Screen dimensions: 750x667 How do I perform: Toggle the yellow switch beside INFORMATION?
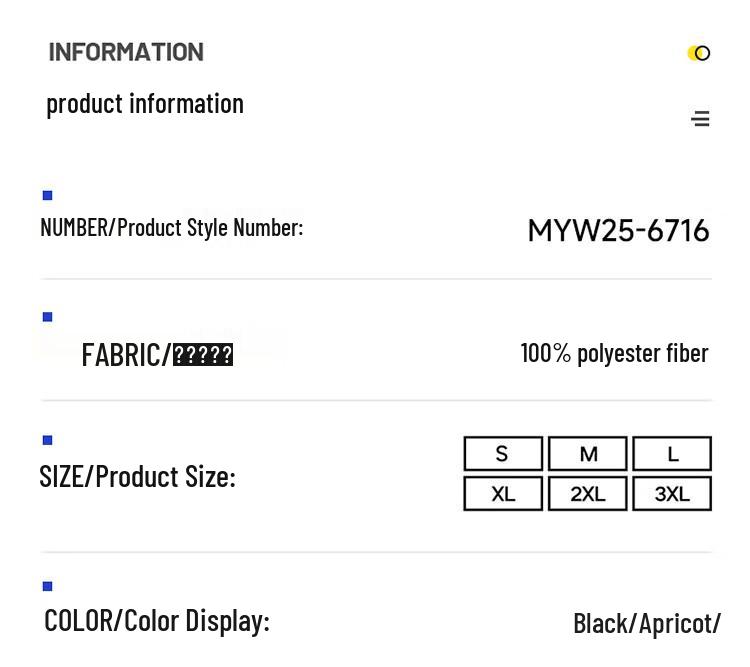point(699,53)
